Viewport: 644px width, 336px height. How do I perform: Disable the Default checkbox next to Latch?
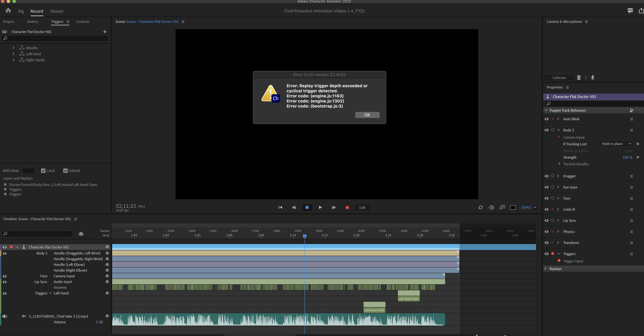[x=65, y=171]
